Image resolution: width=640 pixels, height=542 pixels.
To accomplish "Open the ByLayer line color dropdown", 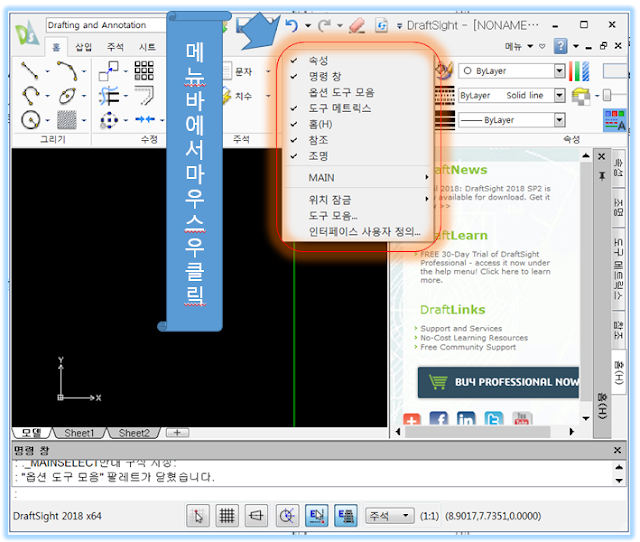I will point(560,71).
